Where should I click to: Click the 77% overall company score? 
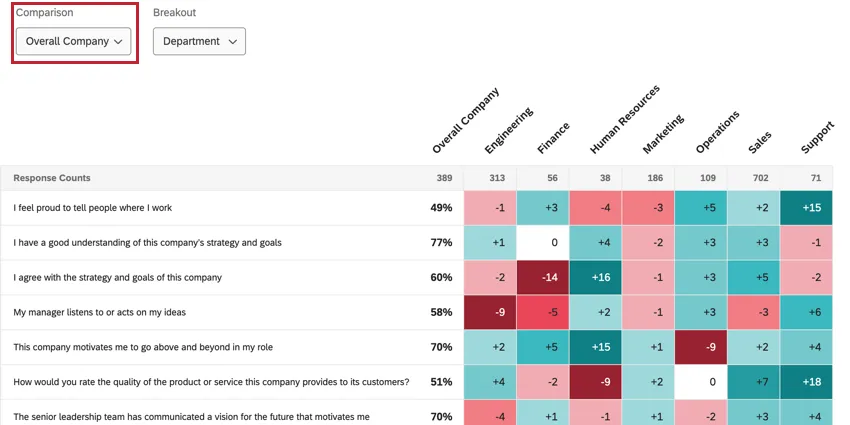[441, 243]
